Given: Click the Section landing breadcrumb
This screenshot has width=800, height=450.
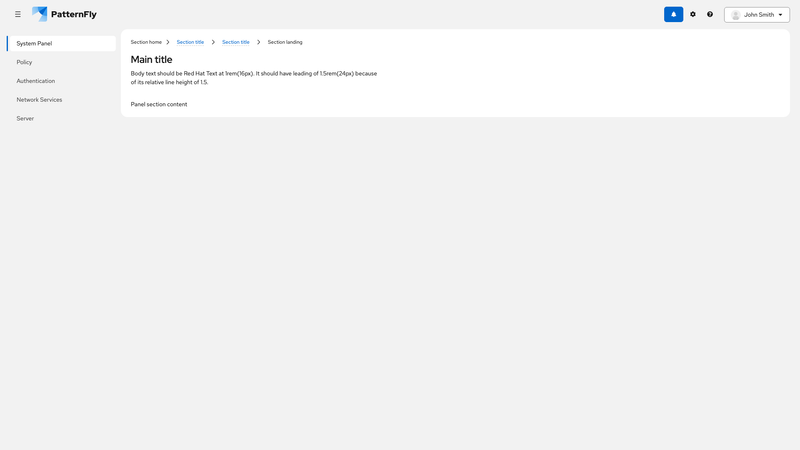Looking at the screenshot, I should [x=285, y=42].
